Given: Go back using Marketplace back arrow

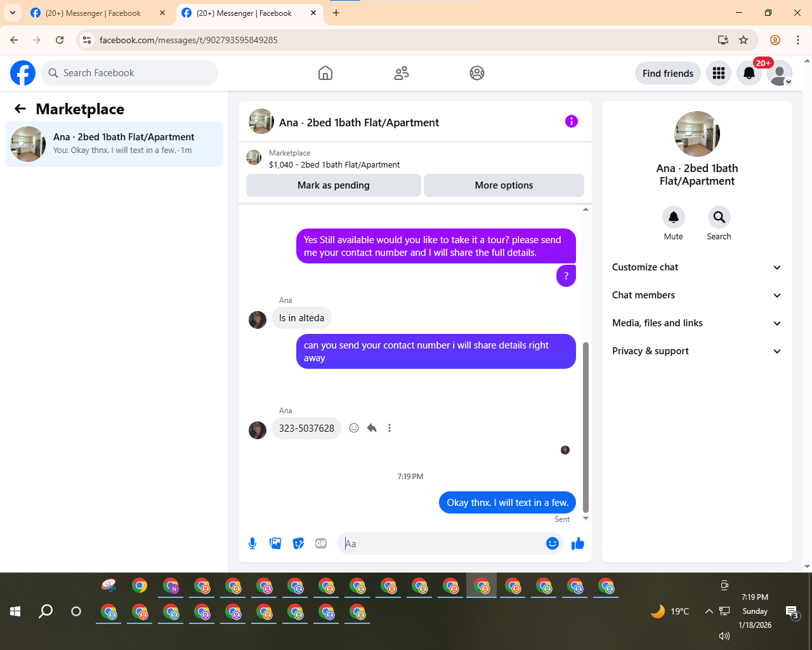Looking at the screenshot, I should pos(20,109).
